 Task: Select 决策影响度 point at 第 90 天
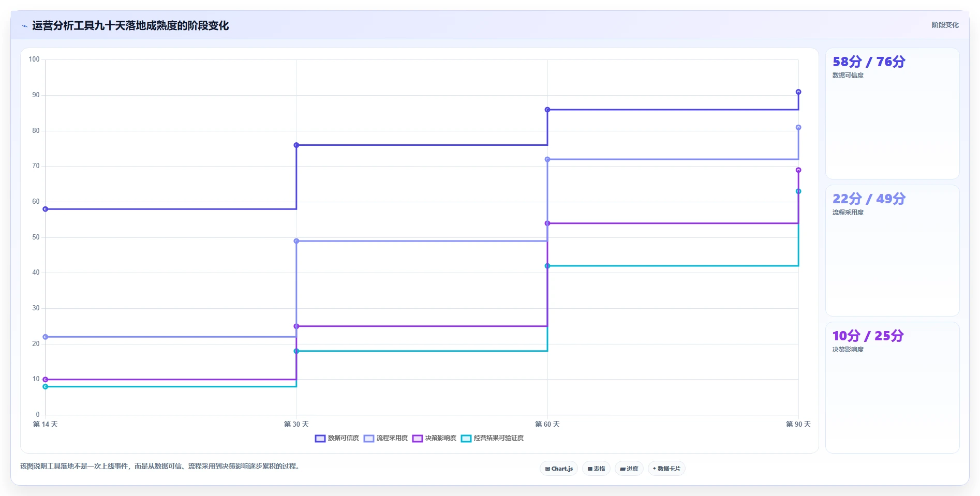coord(798,170)
